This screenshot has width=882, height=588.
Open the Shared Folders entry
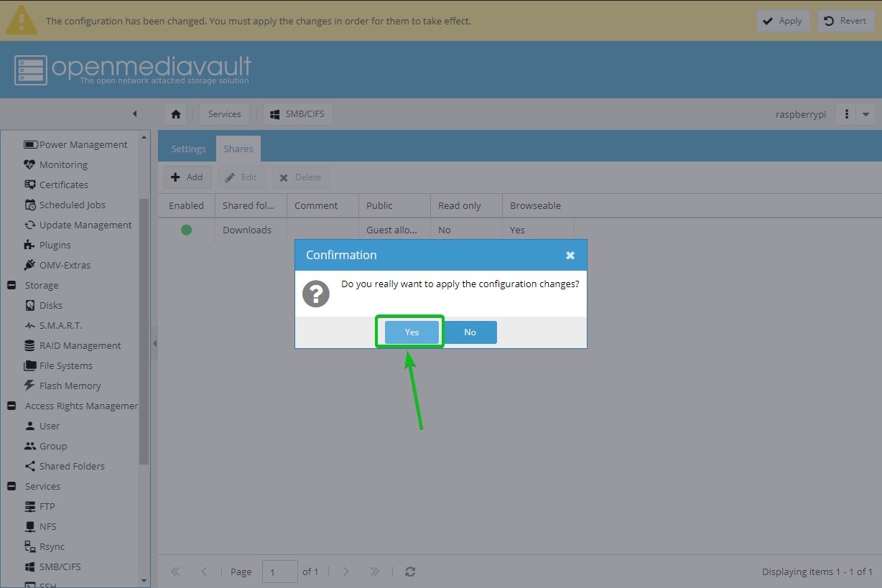72,466
